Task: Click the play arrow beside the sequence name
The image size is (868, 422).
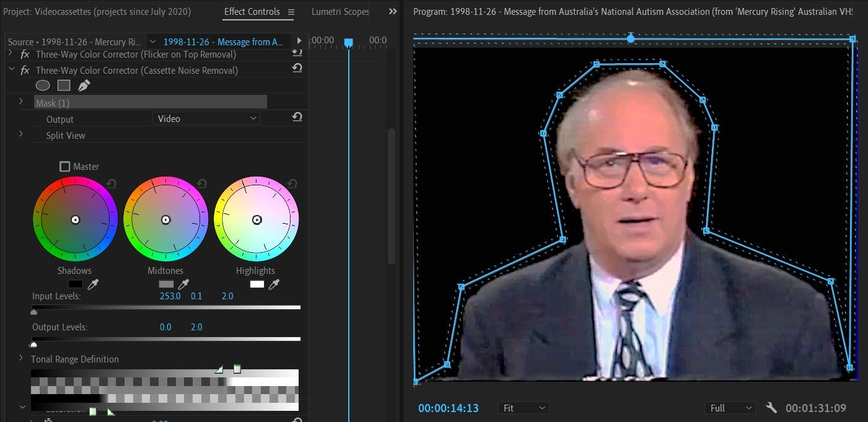Action: coord(299,41)
